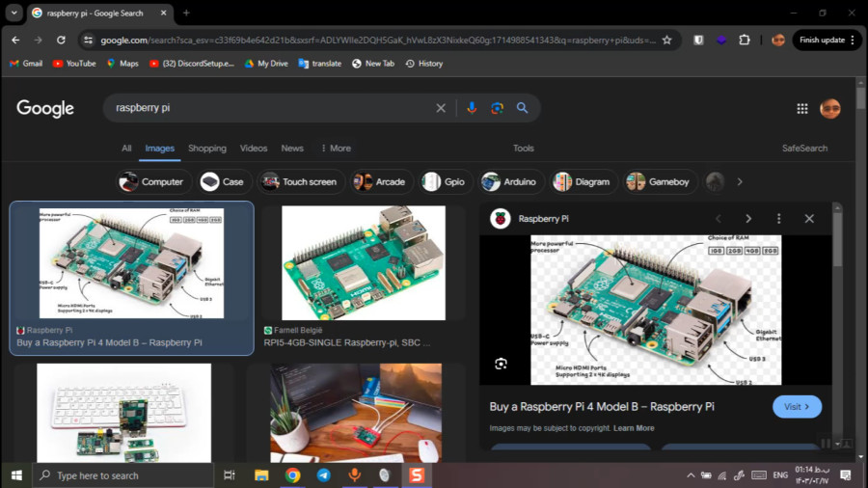
Task: Open Chrome from the taskbar
Action: [293, 475]
